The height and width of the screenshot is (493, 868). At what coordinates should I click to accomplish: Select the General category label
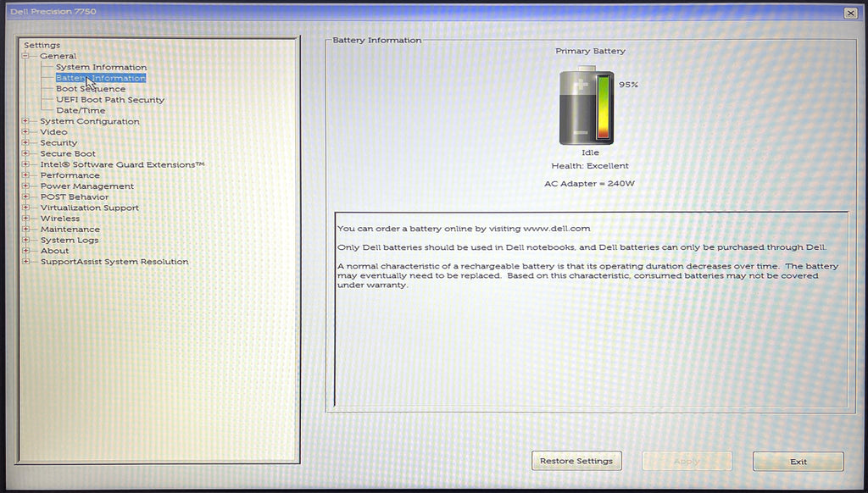[58, 56]
